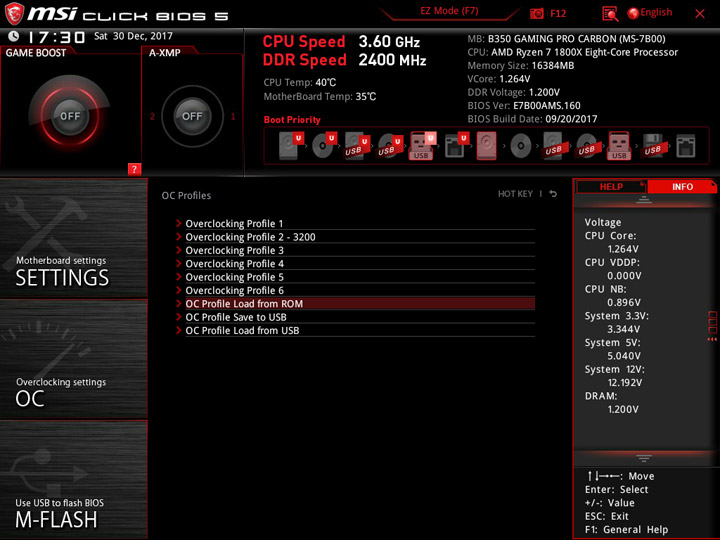Open the M-FLASH section
The image size is (720, 540).
coord(73,479)
